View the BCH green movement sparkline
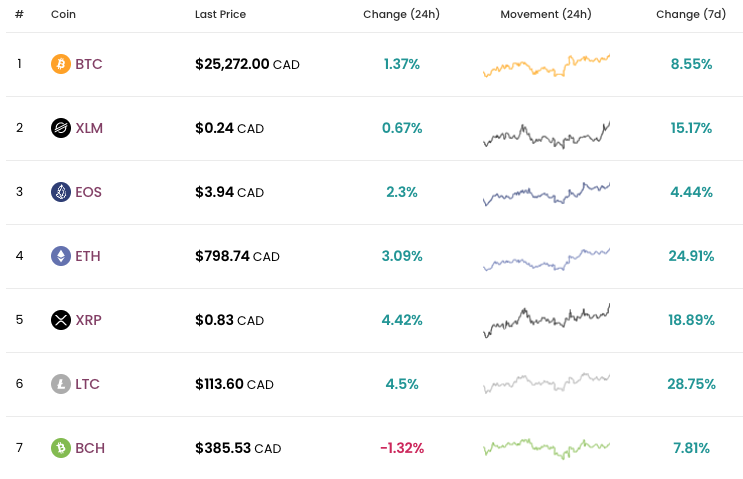This screenshot has height=479, width=743. tap(546, 448)
